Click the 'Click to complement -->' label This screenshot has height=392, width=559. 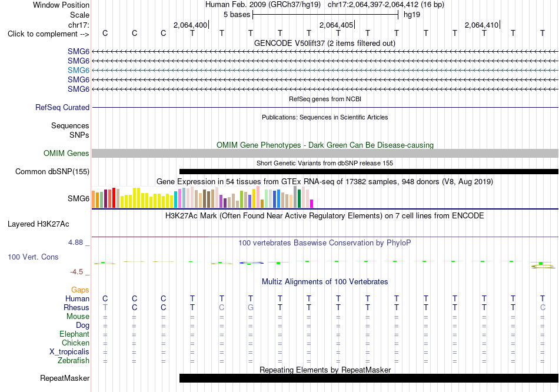tap(48, 34)
